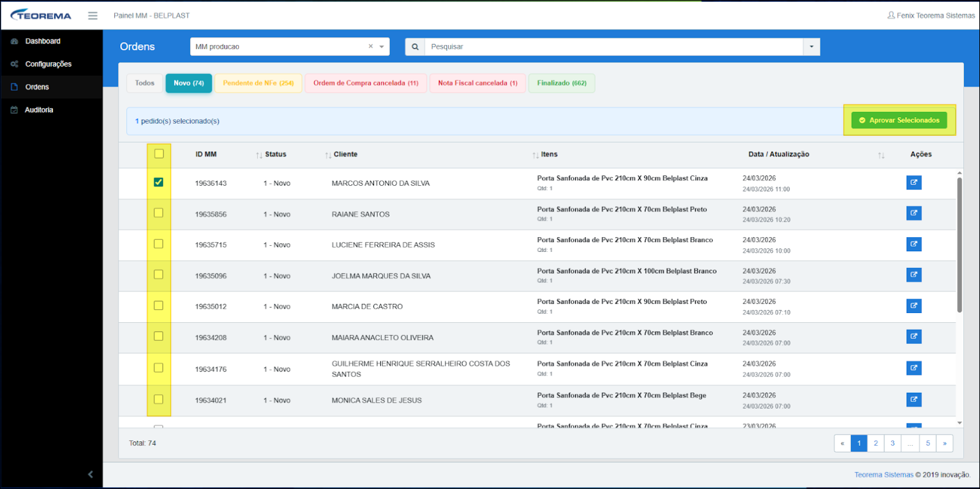
Task: Open action icon for order 19635096
Action: point(913,275)
